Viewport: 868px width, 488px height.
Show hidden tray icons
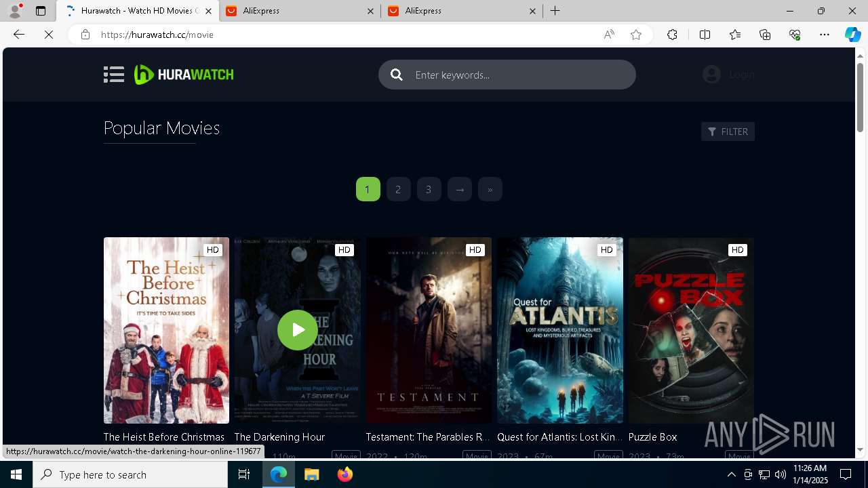coord(731,474)
